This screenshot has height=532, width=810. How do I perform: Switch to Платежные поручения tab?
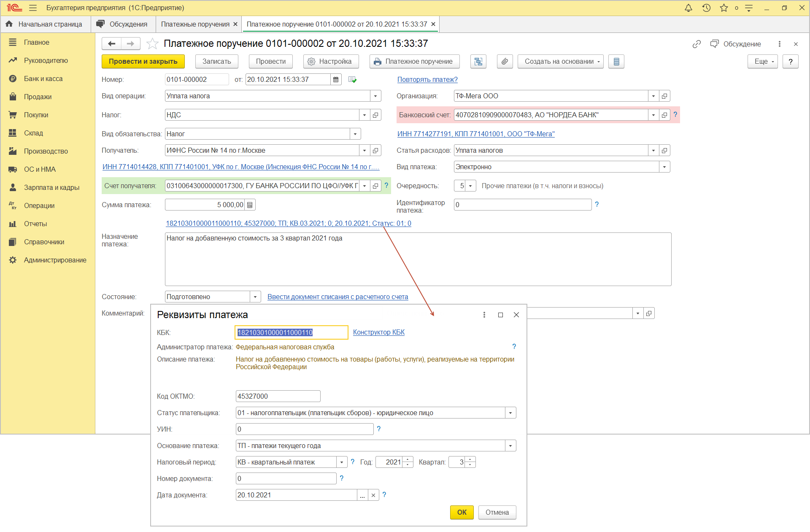[x=195, y=24]
